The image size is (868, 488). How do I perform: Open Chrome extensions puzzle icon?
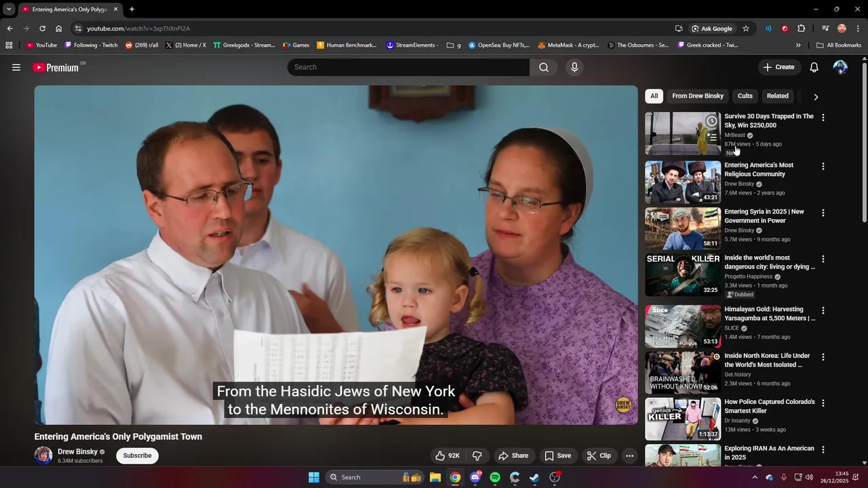pyautogui.click(x=802, y=28)
